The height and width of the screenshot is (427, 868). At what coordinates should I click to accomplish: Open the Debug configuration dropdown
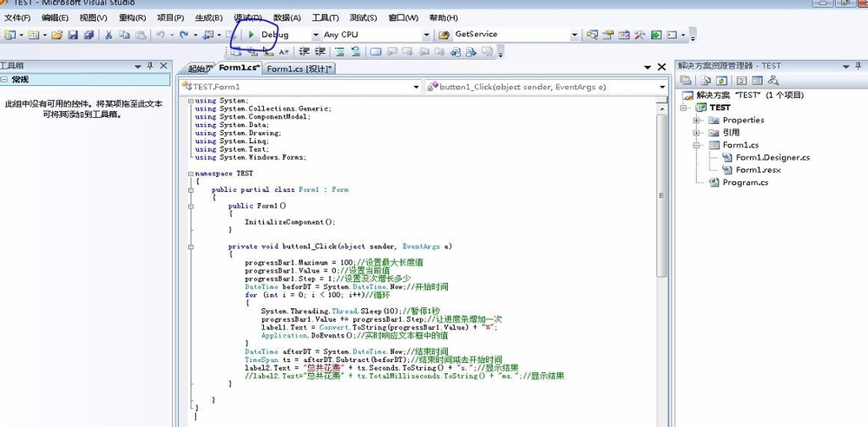[x=315, y=35]
